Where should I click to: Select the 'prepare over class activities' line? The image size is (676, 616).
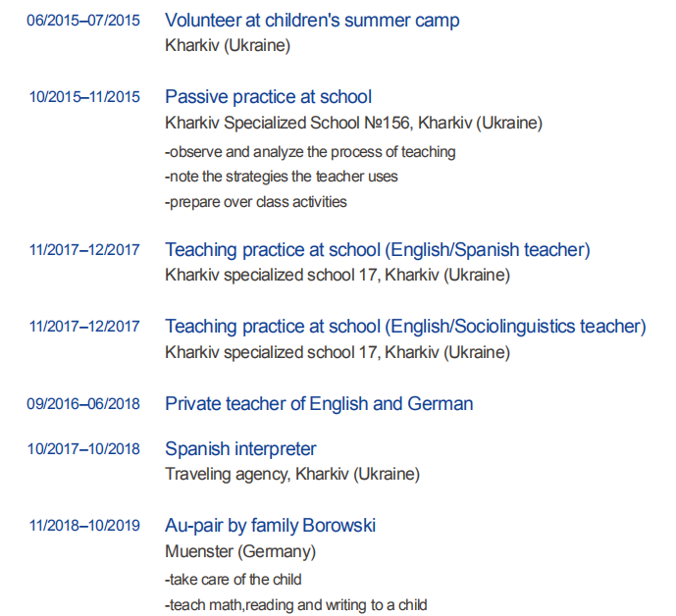256,202
